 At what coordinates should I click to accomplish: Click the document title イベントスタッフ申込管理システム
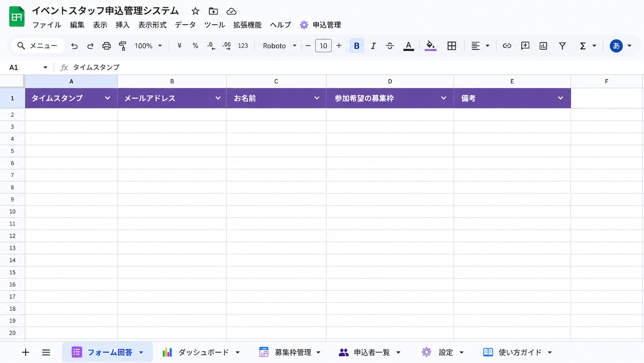tap(105, 11)
